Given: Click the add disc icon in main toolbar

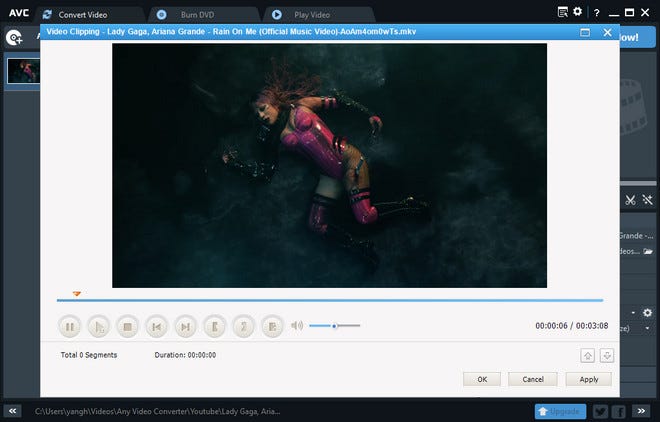Looking at the screenshot, I should pyautogui.click(x=14, y=38).
